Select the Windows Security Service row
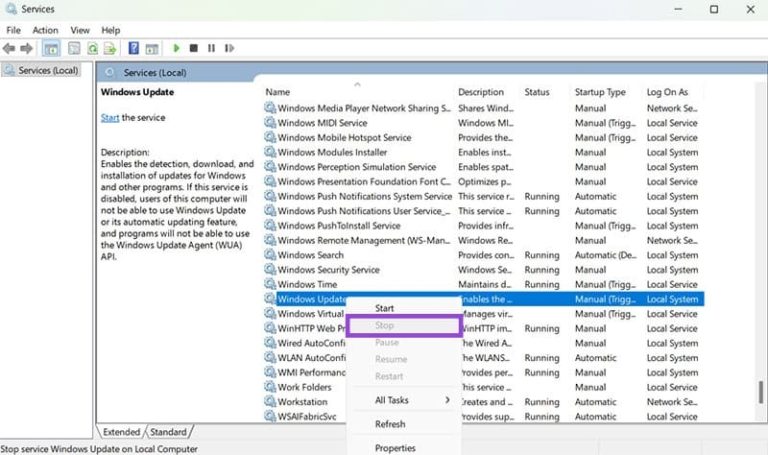The width and height of the screenshot is (768, 455). click(x=483, y=270)
